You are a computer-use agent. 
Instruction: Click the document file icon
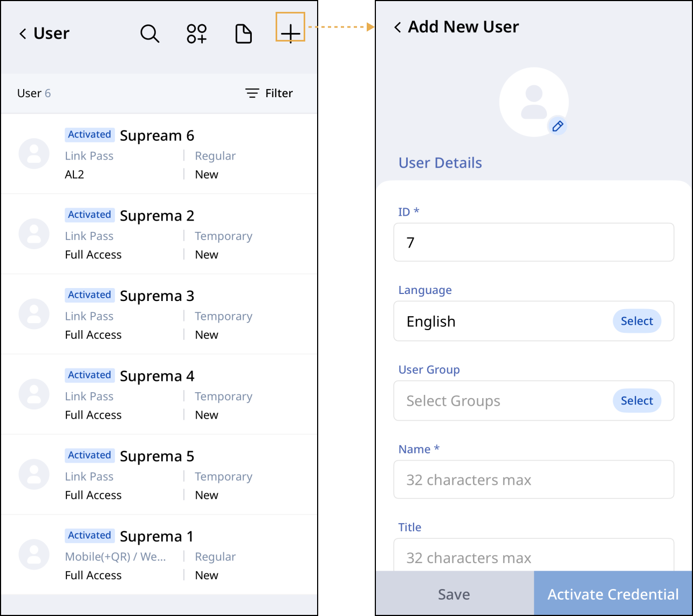(x=244, y=33)
